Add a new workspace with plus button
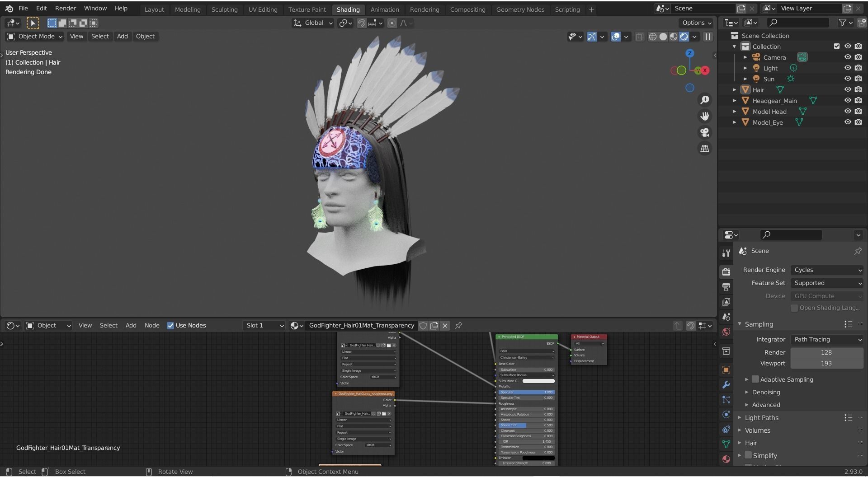The image size is (868, 477). click(591, 9)
